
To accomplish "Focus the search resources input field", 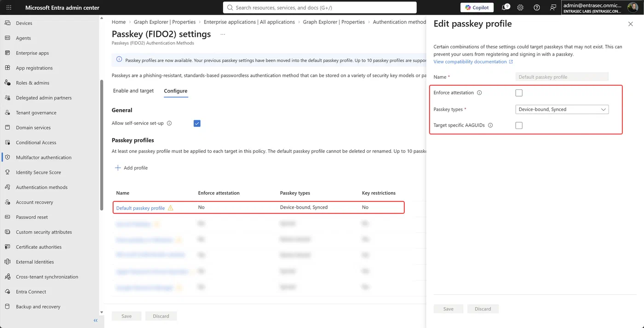I will 320,7.
